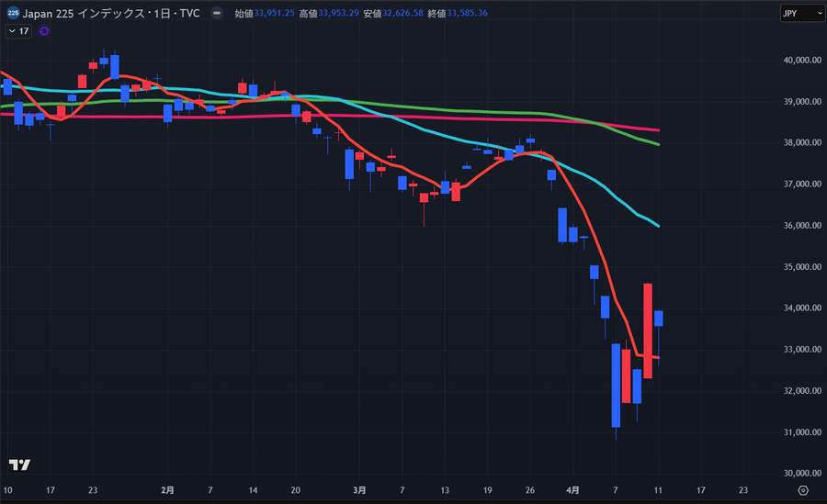Click the purple loading indicator icon
This screenshot has width=827, height=504.
[44, 31]
